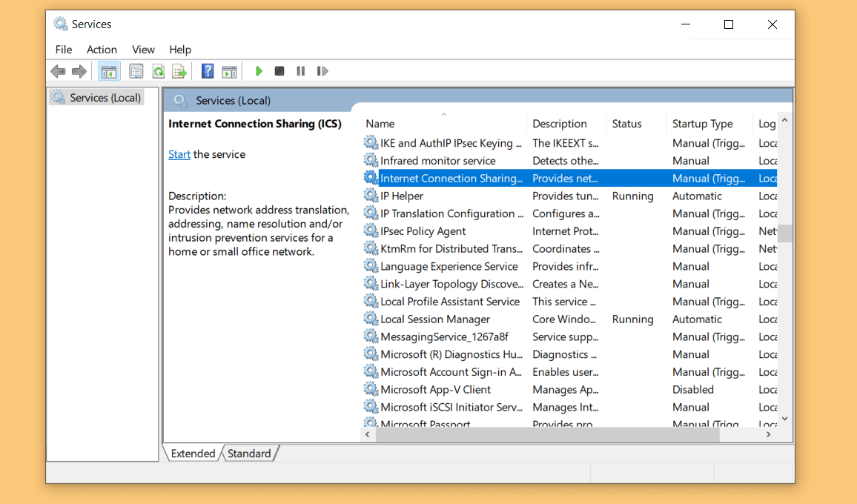Viewport: 857px width, 504px height.
Task: Refresh the services list via toolbar
Action: pos(158,71)
